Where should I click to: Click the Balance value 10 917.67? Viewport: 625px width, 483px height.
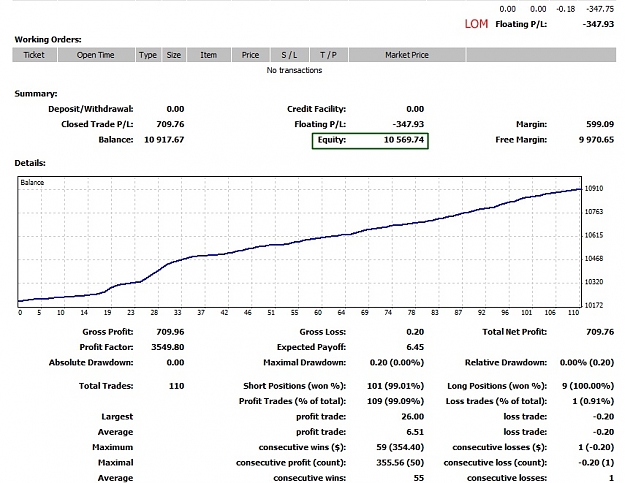point(164,140)
